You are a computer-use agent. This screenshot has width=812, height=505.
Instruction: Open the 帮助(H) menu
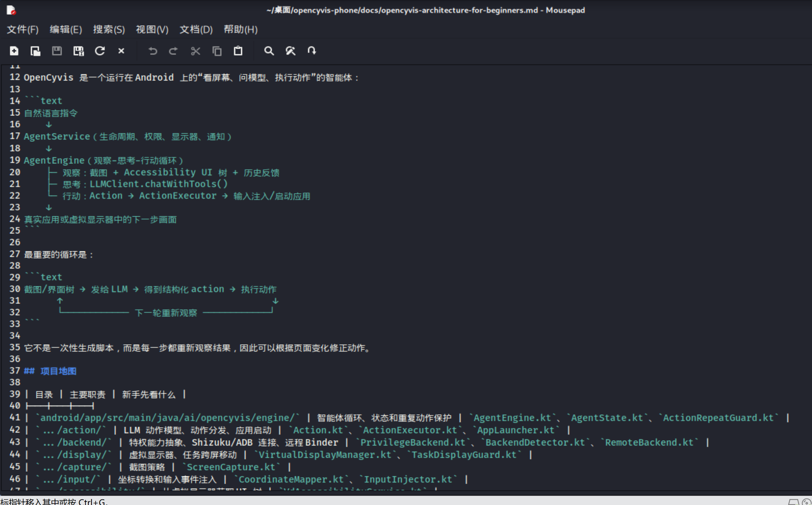pos(241,29)
